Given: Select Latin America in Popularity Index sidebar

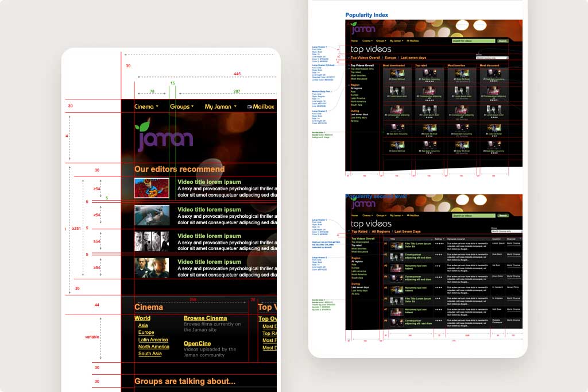Looking at the screenshot, I should click(x=358, y=98).
